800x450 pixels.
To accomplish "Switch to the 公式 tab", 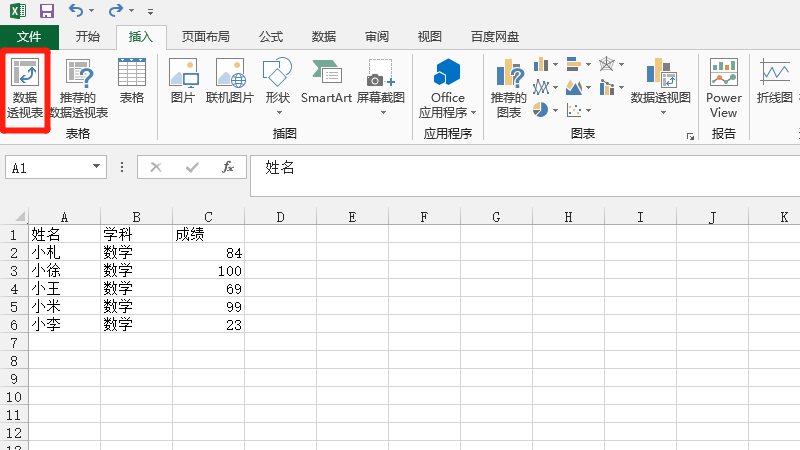I will tap(271, 37).
